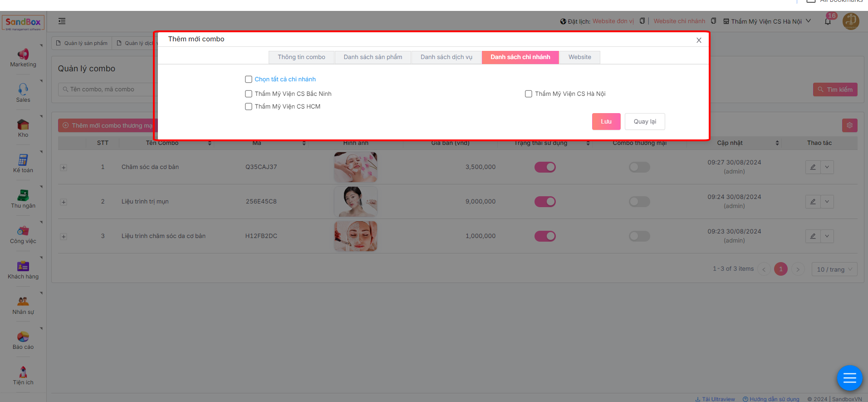Check 'Chọn tất cả chi nhánh' checkbox
The height and width of the screenshot is (402, 868).
pos(249,79)
